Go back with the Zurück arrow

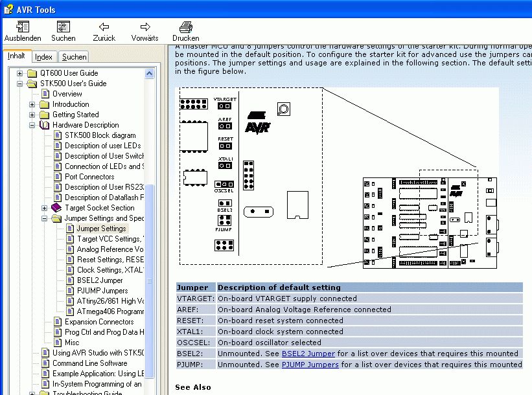point(104,27)
